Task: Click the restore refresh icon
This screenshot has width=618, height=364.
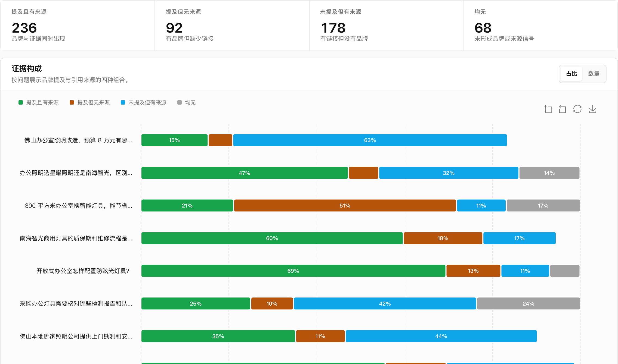Action: point(577,109)
